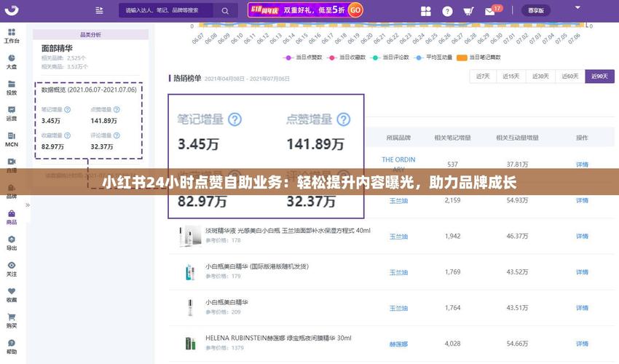Toggle the 平均互动量 legend series
Viewport: 619px width, 364px height.
point(433,58)
